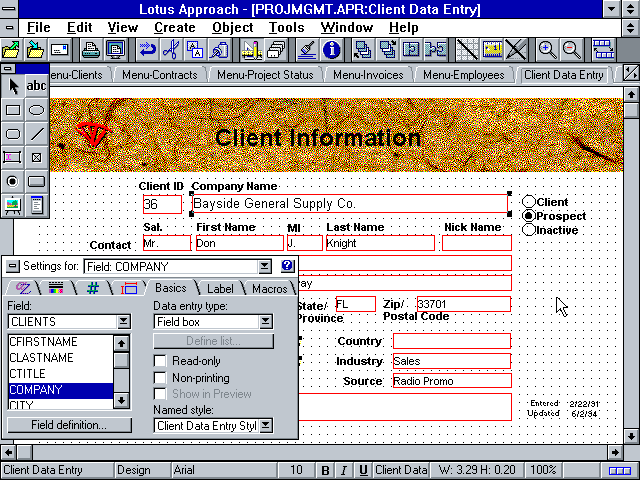This screenshot has height=480, width=640.
Task: Select the Prospect radio button
Action: 529,216
